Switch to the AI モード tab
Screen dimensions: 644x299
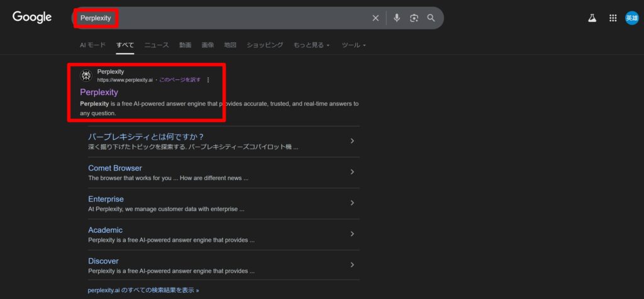point(92,45)
